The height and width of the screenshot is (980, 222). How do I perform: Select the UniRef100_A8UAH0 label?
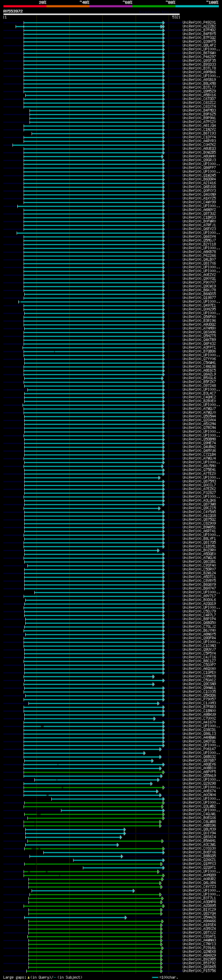(x=199, y=156)
